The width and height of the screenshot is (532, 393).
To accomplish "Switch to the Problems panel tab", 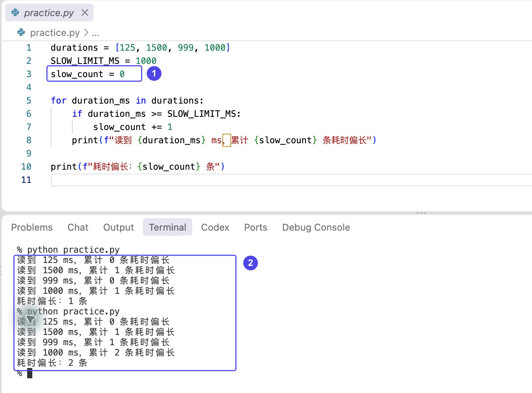I will (32, 227).
